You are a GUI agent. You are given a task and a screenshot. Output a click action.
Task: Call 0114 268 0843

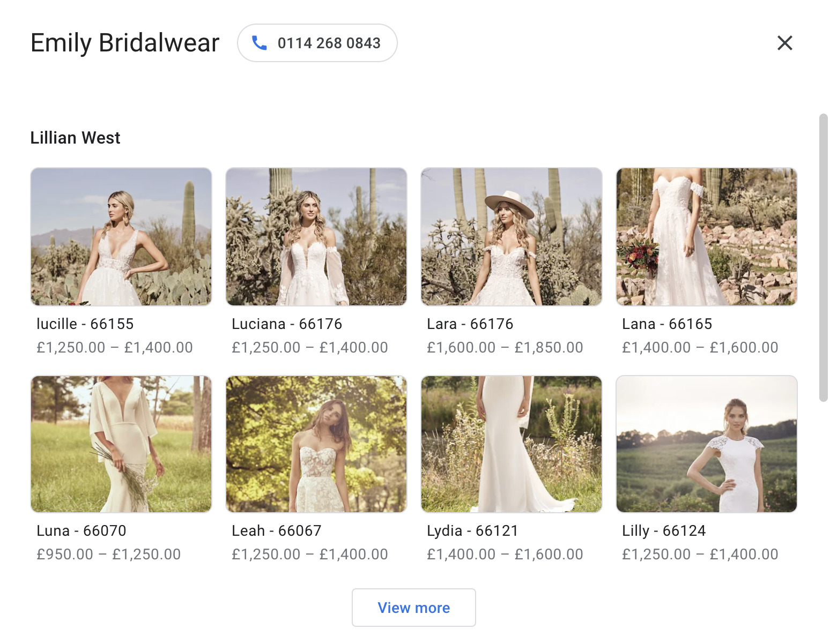[x=317, y=43]
